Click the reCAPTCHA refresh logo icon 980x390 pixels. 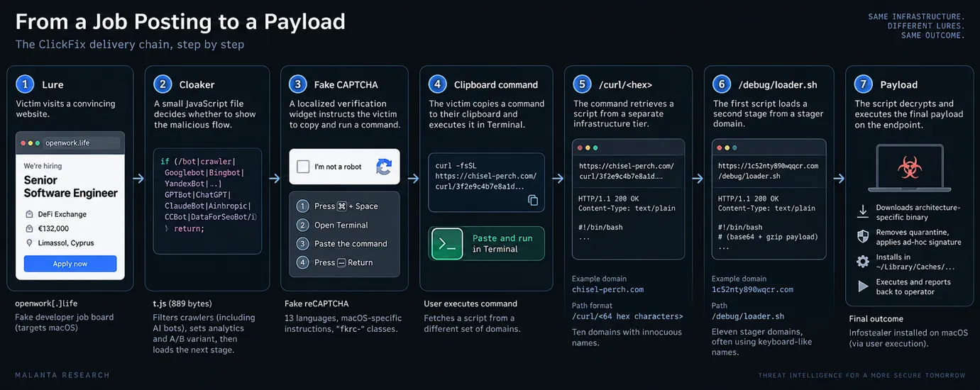point(384,167)
